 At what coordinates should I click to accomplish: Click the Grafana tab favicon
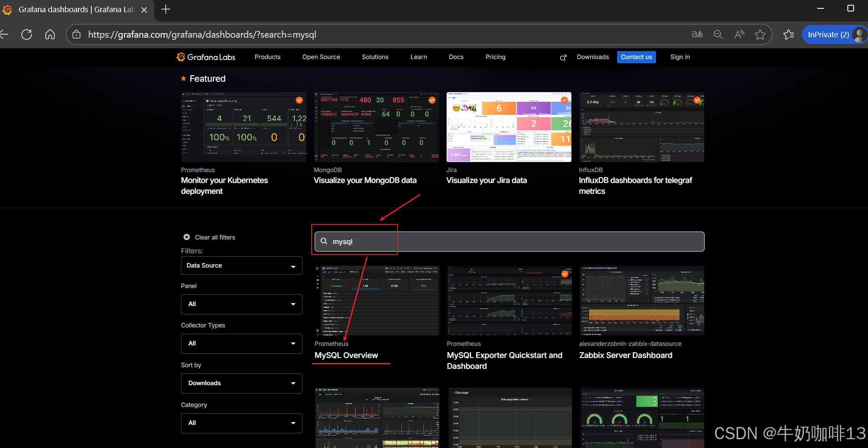pyautogui.click(x=7, y=10)
